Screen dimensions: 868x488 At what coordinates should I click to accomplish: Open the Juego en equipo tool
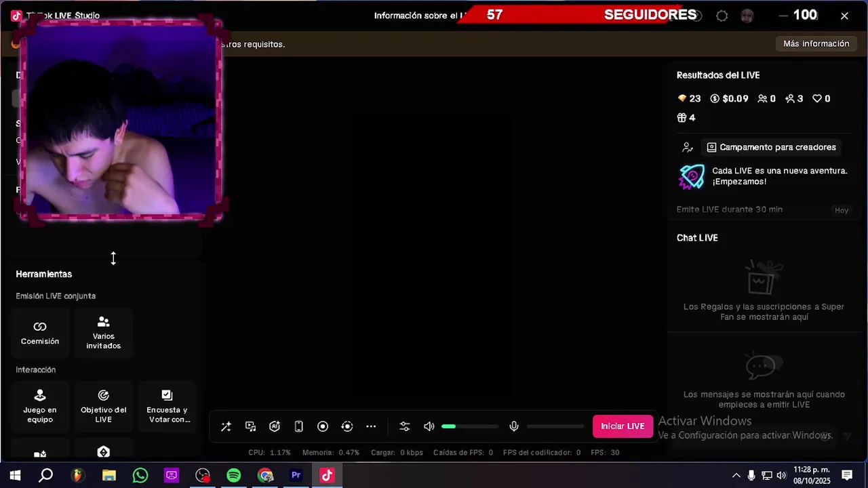point(40,406)
